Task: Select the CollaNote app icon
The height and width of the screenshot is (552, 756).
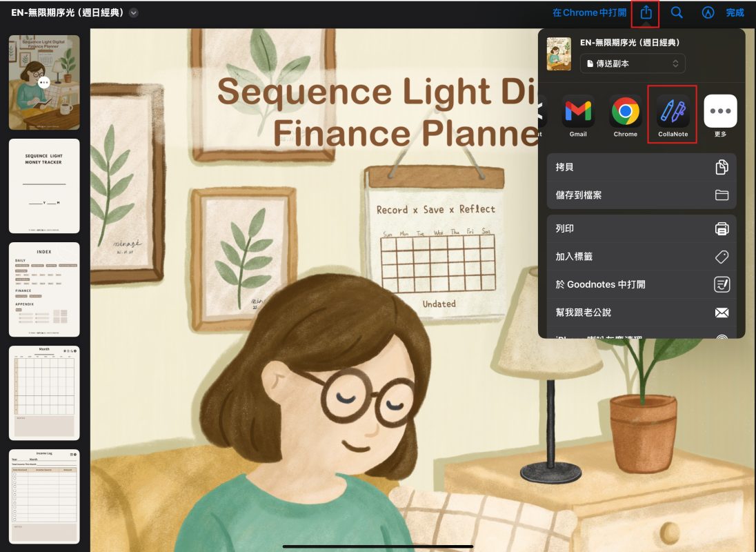Action: click(x=673, y=112)
